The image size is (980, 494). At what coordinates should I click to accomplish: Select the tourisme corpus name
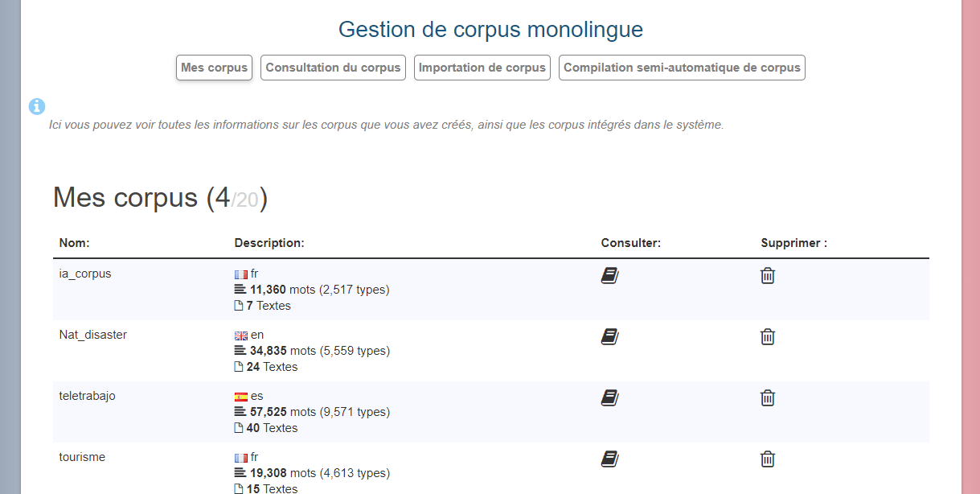[x=82, y=457]
